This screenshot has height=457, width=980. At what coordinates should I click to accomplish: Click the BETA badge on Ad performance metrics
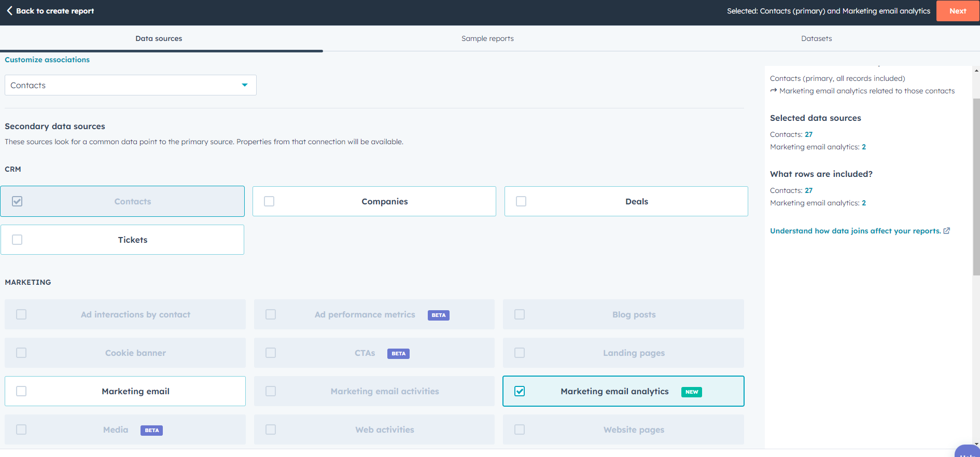[439, 315]
